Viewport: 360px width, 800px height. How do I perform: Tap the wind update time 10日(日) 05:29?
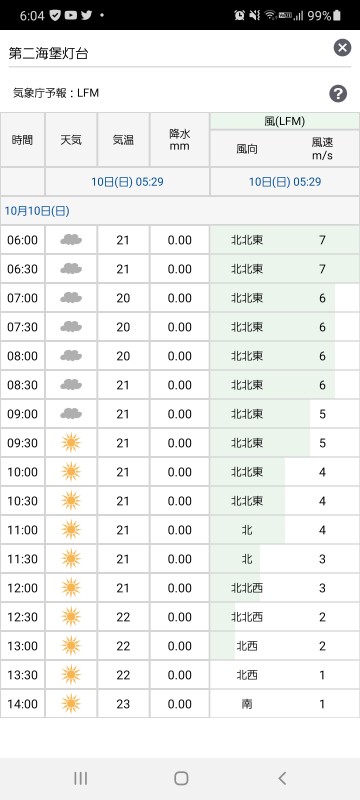pos(285,182)
